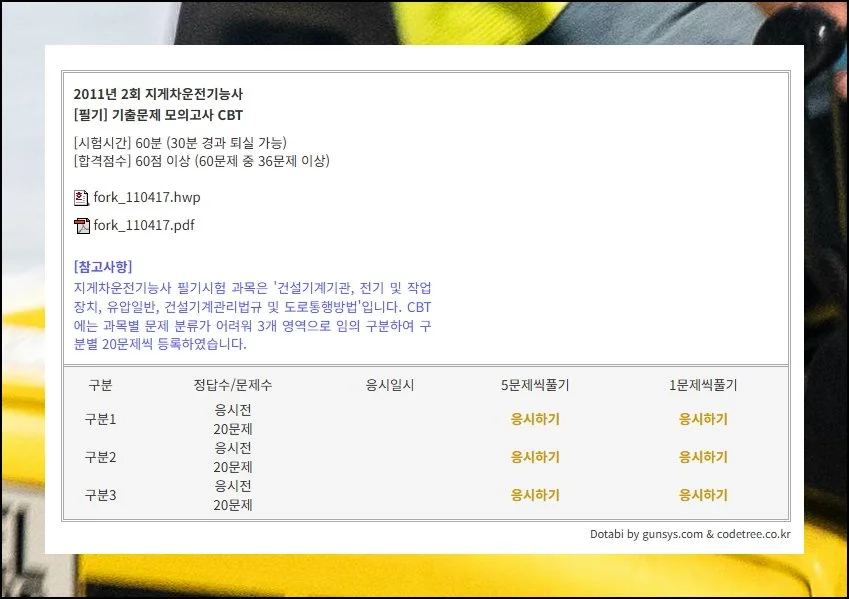849x599 pixels.
Task: Click the [참고사항] heading
Action: (x=103, y=266)
